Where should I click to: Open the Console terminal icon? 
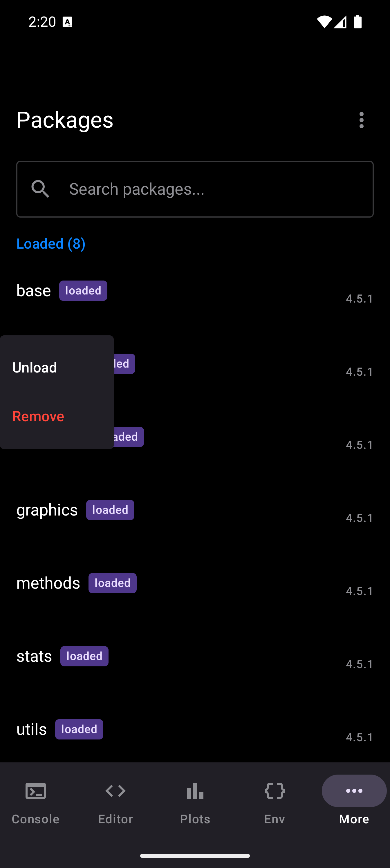[x=36, y=791]
